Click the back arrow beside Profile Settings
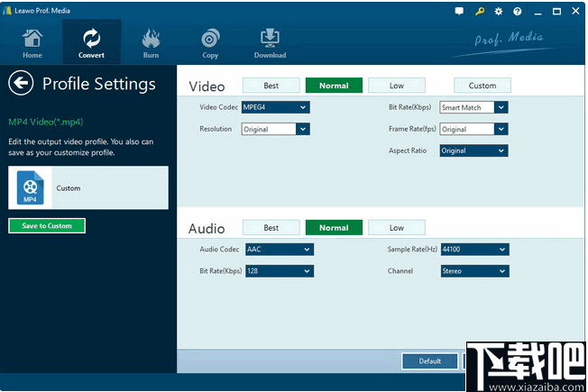Image resolution: width=588 pixels, height=392 pixels. pos(21,83)
